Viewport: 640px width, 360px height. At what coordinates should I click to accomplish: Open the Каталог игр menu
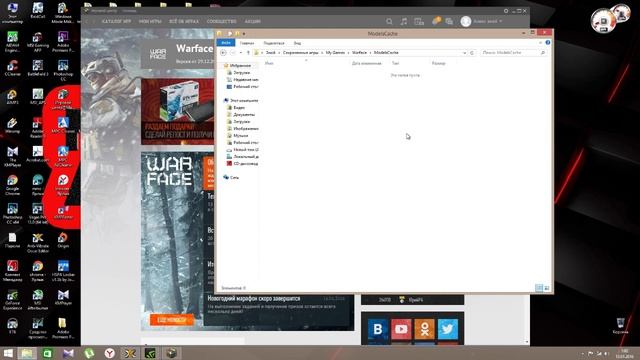pyautogui.click(x=116, y=21)
